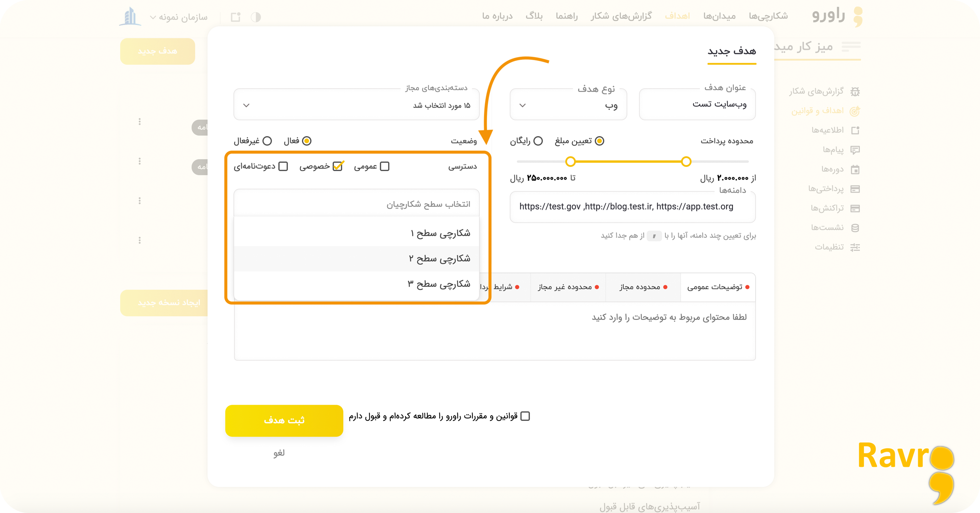This screenshot has width=980, height=513.
Task: Uncheck the خصوصی access checkbox
Action: (337, 166)
